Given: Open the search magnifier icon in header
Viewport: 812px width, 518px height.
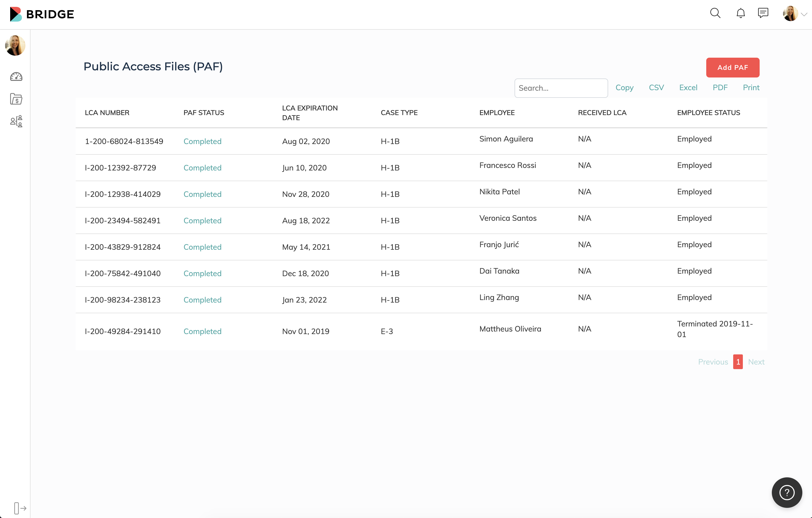Looking at the screenshot, I should click(715, 13).
